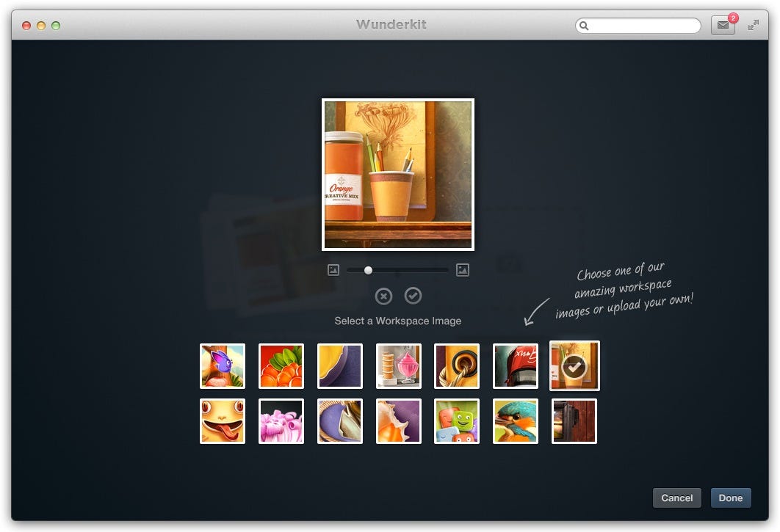Click the large image icon right of slider

(463, 270)
